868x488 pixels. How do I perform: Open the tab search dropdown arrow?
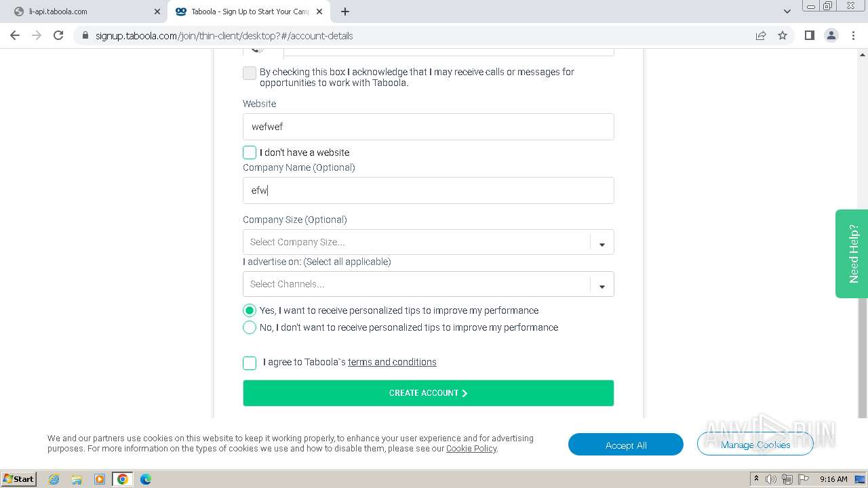pos(787,12)
